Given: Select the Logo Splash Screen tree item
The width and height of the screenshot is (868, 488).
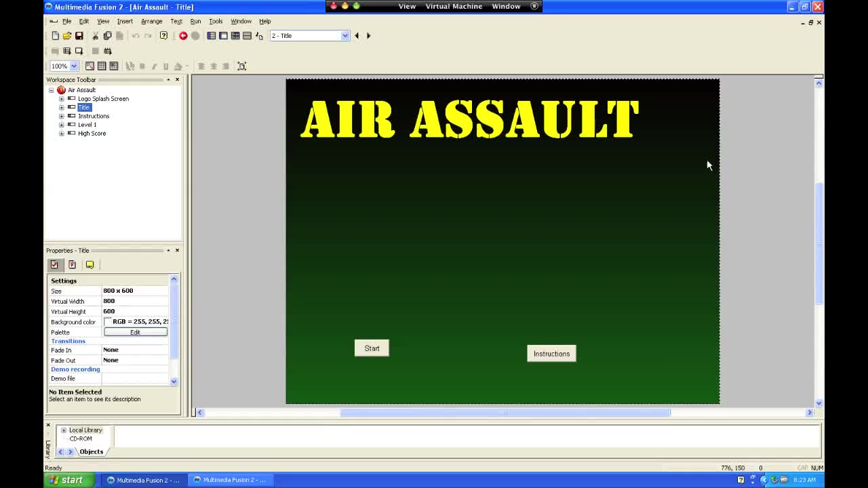Looking at the screenshot, I should [103, 99].
